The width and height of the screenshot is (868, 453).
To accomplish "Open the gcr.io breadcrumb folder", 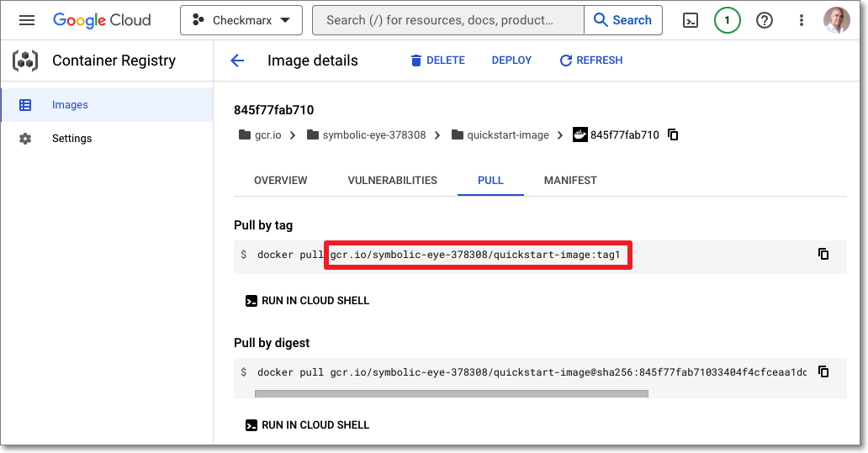I will point(260,135).
